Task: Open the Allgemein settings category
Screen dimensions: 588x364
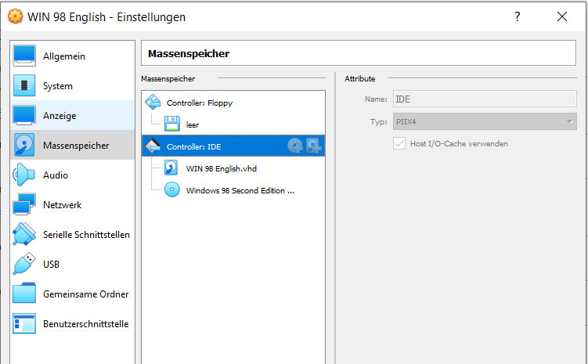Action: (72, 56)
